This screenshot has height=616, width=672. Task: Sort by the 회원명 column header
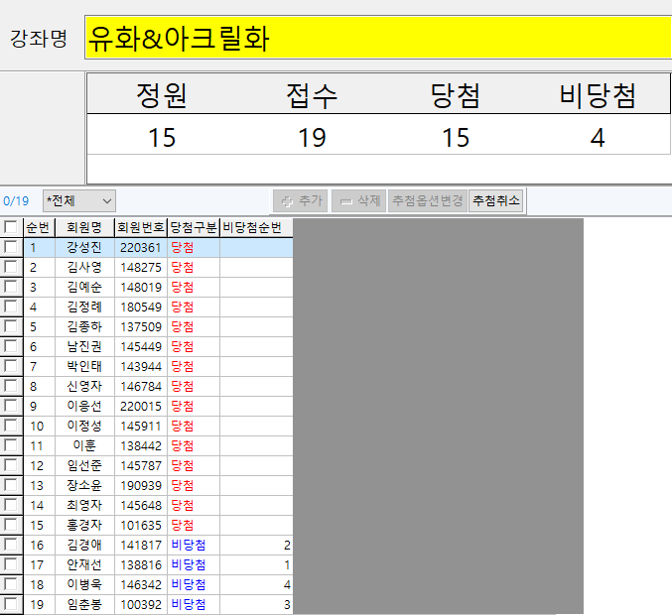pyautogui.click(x=84, y=227)
